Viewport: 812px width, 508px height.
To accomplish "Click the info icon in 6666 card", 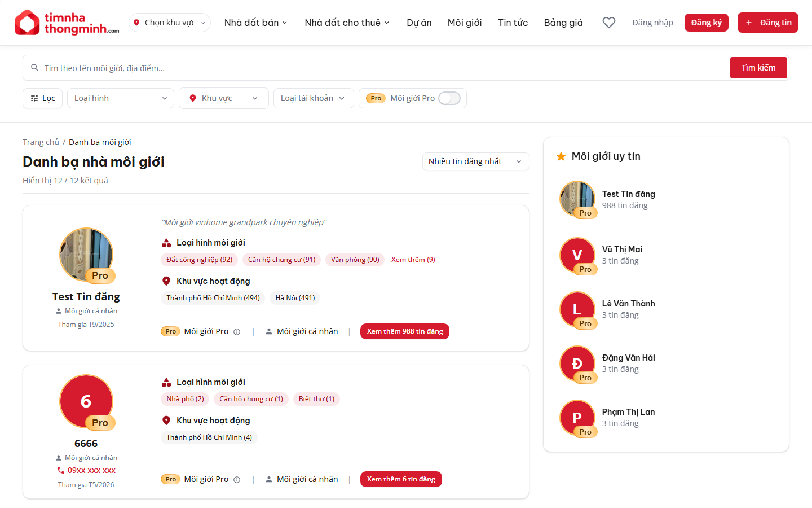I will click(x=237, y=480).
